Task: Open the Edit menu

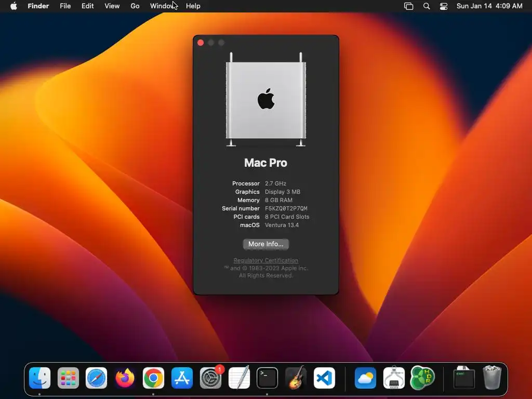Action: (x=87, y=6)
